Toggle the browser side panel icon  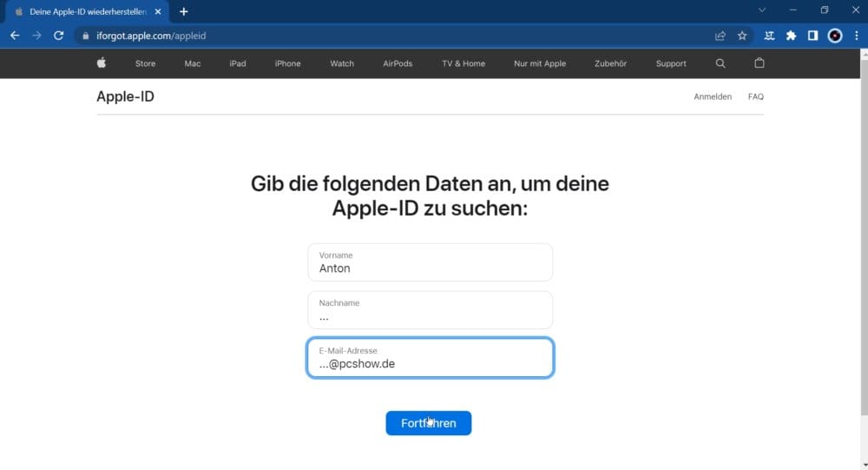(x=812, y=36)
